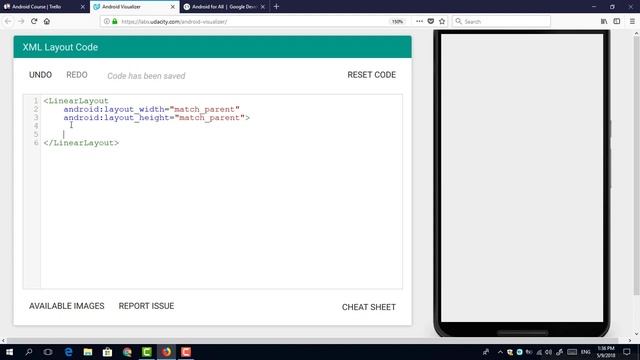The height and width of the screenshot is (360, 640).
Task: Open a new browser tab
Action: pos(276,7)
